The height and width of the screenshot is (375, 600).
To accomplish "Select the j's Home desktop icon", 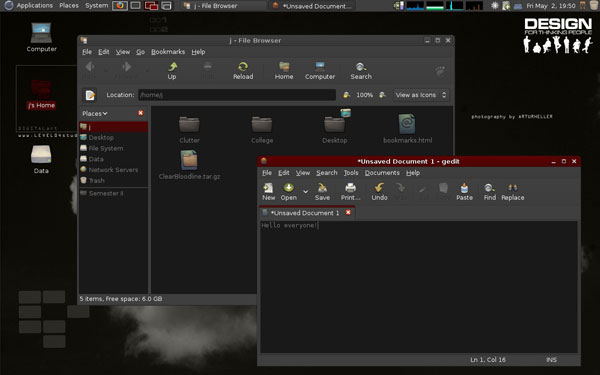I will tap(41, 94).
